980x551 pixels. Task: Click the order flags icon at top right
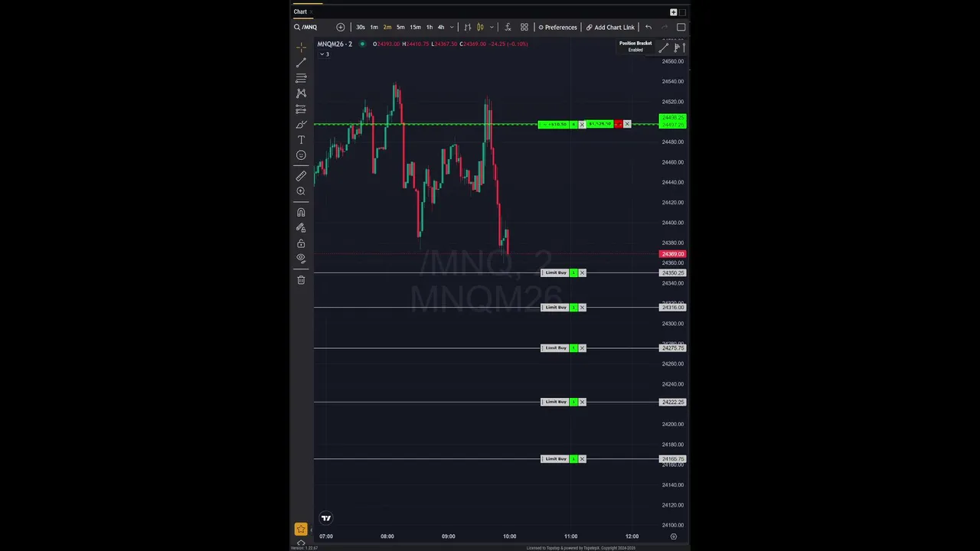(x=679, y=47)
